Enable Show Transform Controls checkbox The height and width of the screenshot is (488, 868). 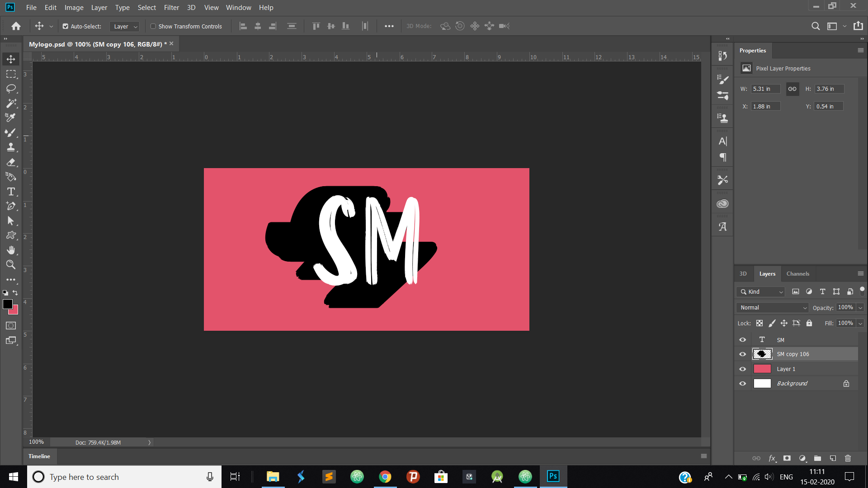click(153, 26)
